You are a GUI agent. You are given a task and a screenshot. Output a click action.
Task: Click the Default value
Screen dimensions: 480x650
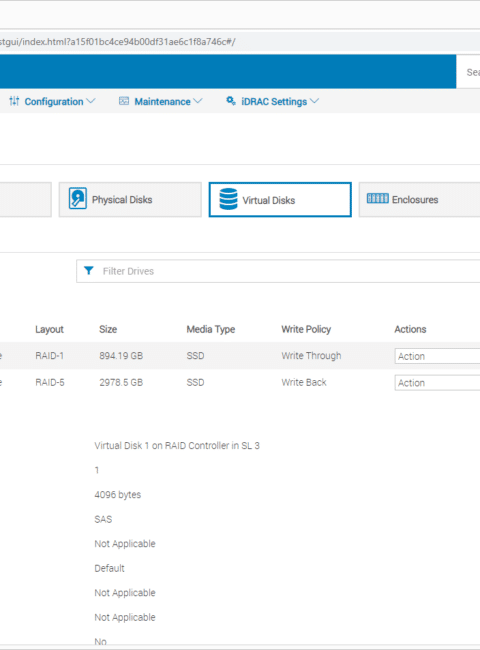coord(109,568)
